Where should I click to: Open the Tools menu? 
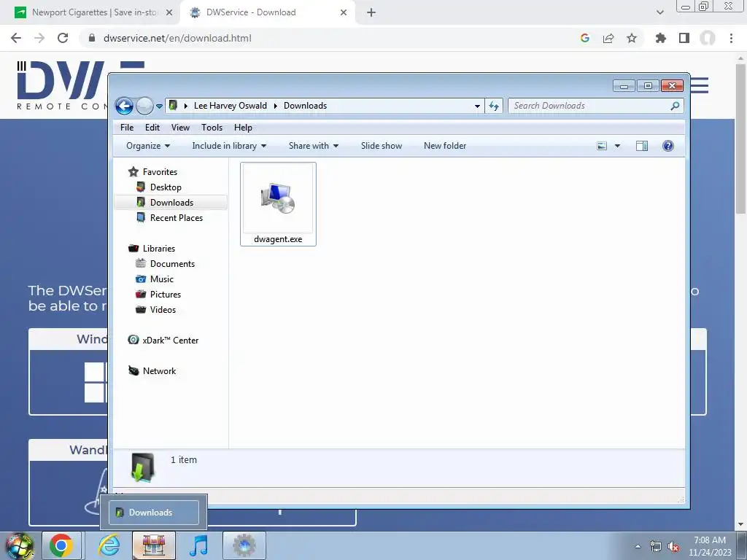pos(212,127)
